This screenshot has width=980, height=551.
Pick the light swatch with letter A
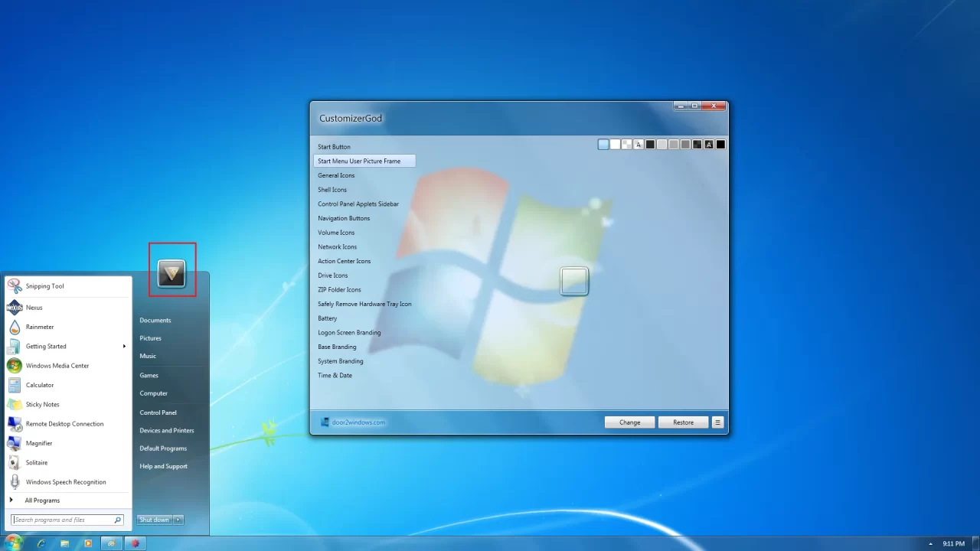coord(639,145)
